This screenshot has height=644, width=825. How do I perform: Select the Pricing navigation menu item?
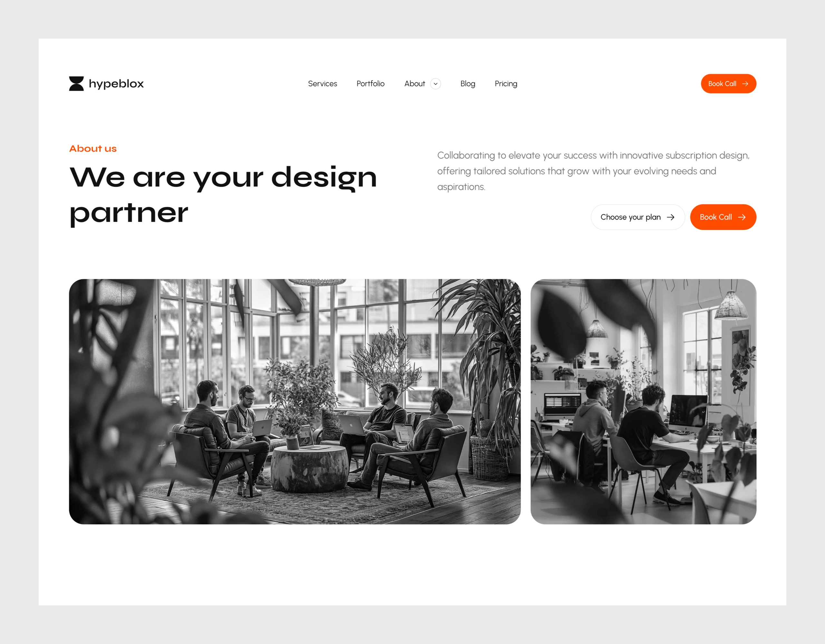coord(506,83)
